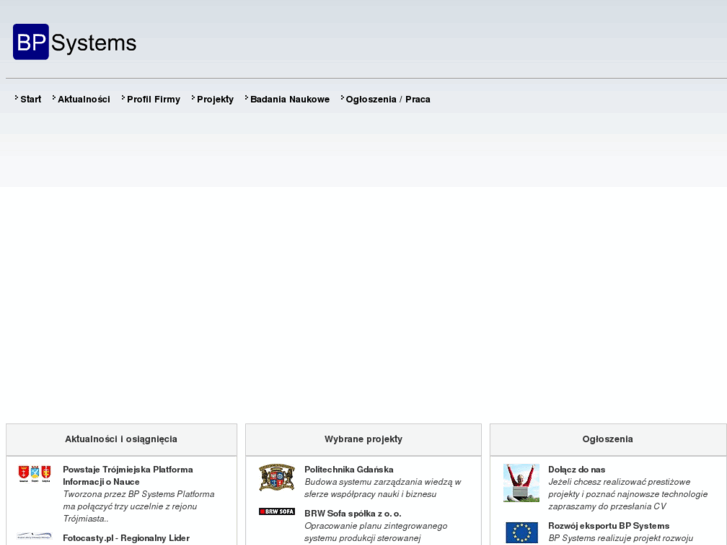This screenshot has width=727, height=545.
Task: Open Fotocasty.pl - Regionalny Lider link
Action: coord(126,538)
